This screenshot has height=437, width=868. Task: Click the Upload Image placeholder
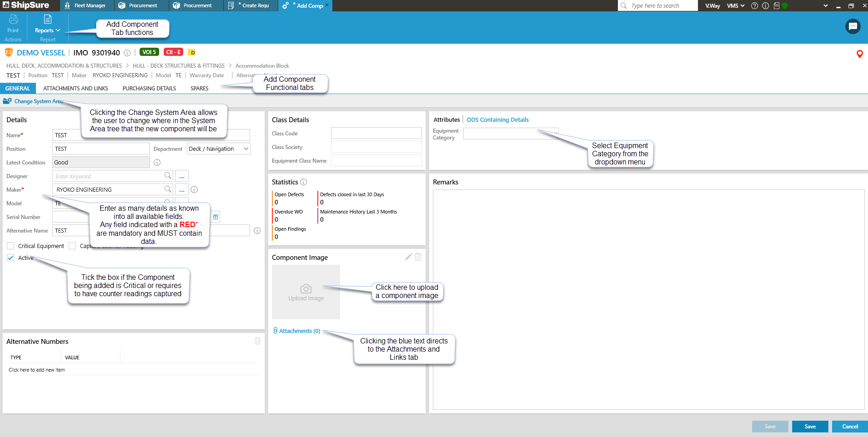coord(306,292)
